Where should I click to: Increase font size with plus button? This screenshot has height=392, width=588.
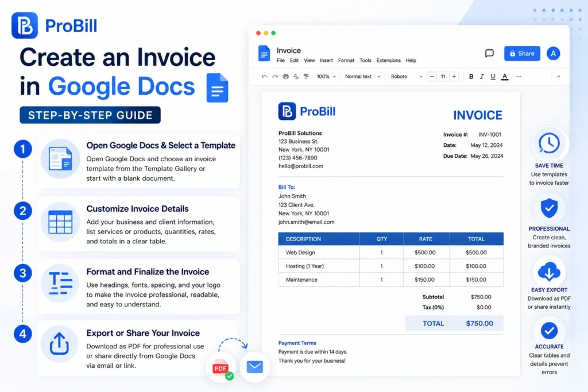(454, 76)
